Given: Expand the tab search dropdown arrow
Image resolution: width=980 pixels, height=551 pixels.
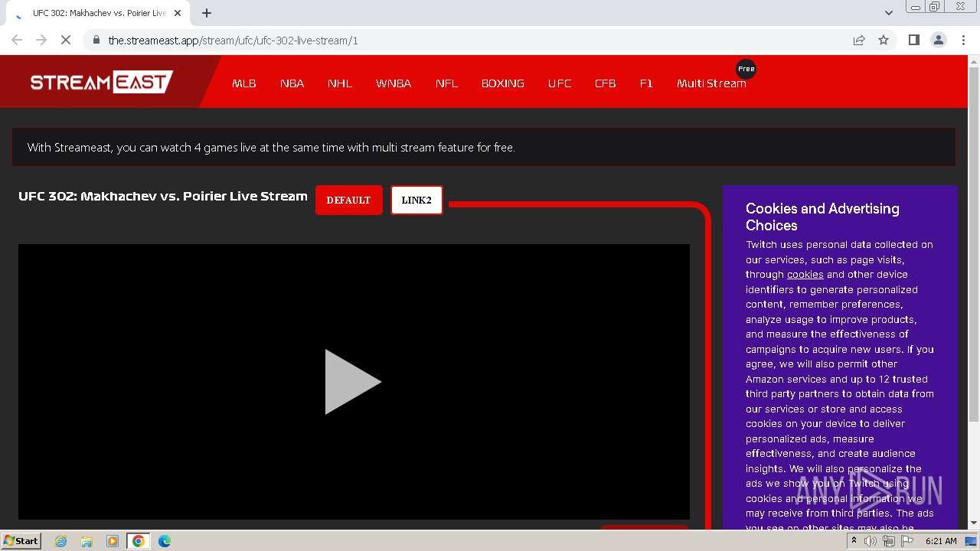Looking at the screenshot, I should [888, 12].
